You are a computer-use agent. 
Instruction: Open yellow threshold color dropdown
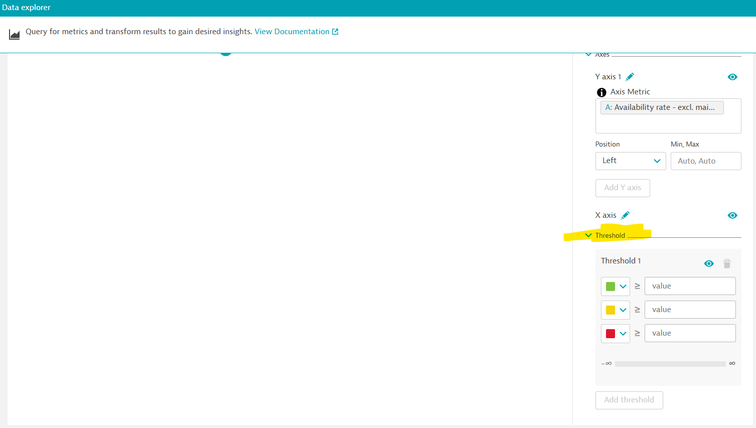pyautogui.click(x=615, y=310)
